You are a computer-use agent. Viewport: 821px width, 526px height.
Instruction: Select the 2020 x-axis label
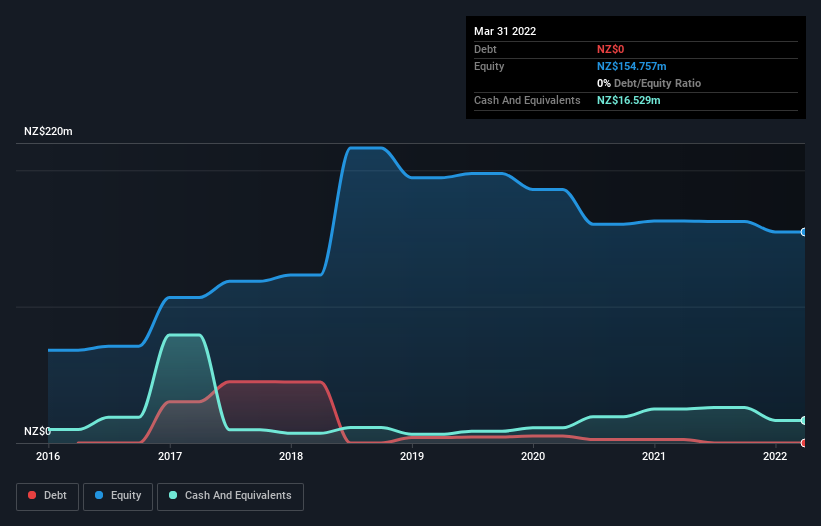pyautogui.click(x=533, y=456)
